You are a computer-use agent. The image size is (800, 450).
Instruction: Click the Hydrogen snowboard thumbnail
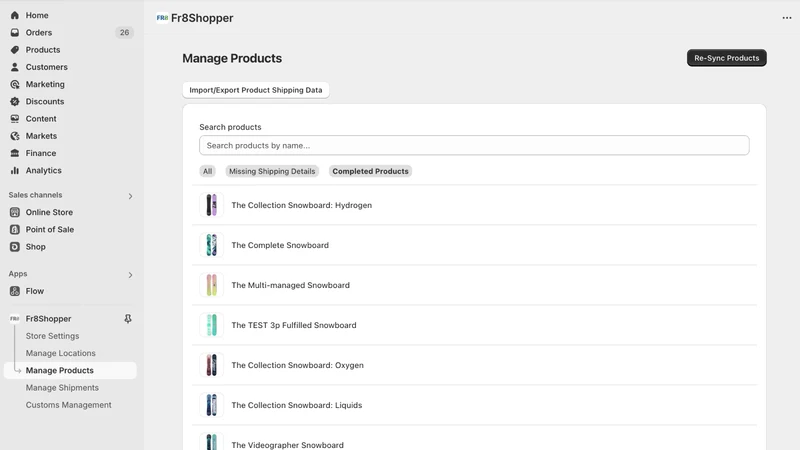click(x=211, y=205)
